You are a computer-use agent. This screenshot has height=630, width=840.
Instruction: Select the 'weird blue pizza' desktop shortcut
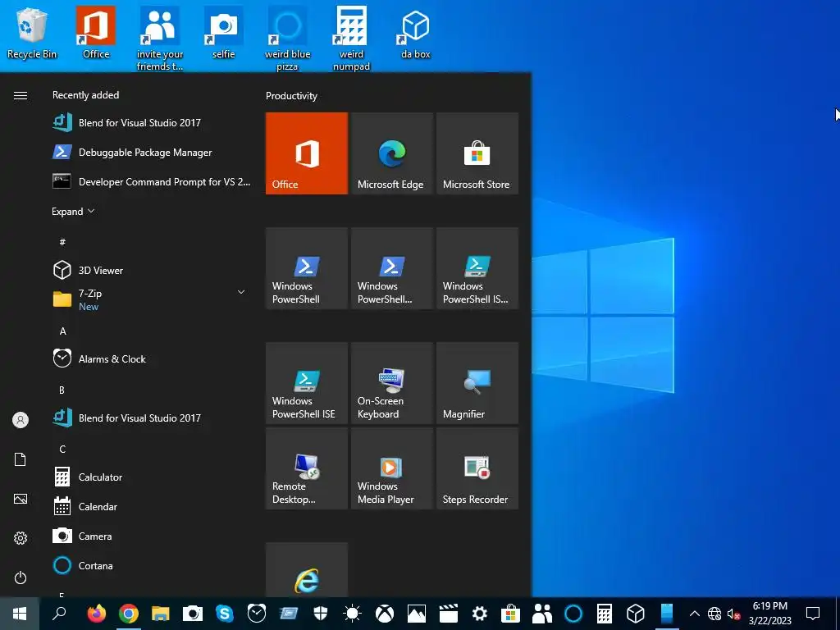288,39
